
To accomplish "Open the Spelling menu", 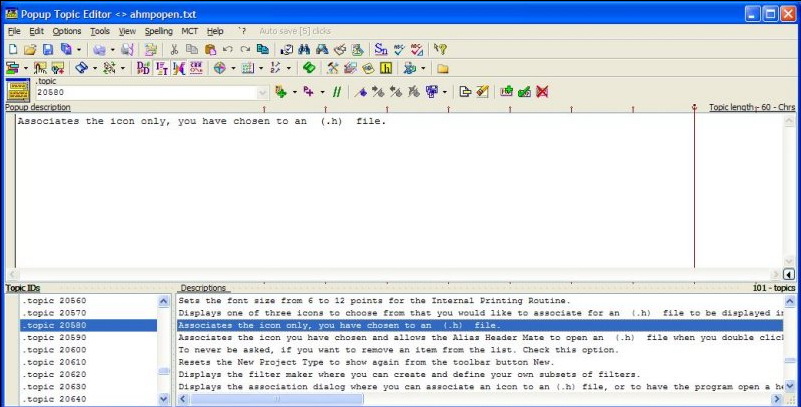I will [x=158, y=31].
